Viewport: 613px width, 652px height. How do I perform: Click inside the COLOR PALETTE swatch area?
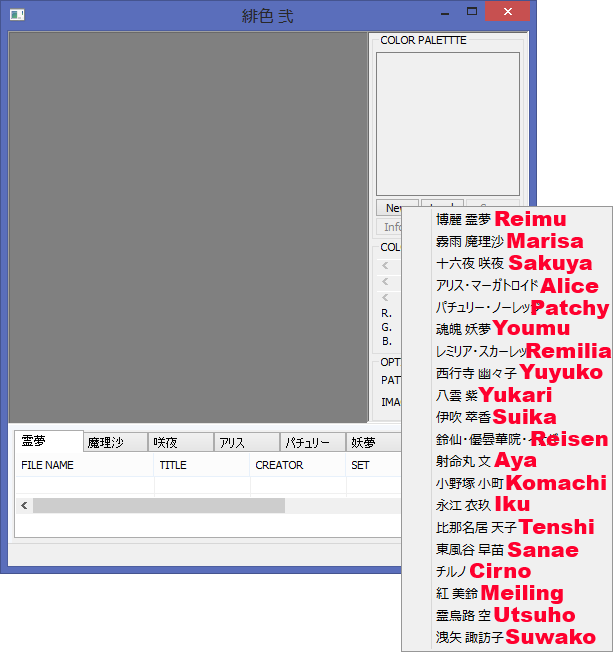pyautogui.click(x=448, y=124)
